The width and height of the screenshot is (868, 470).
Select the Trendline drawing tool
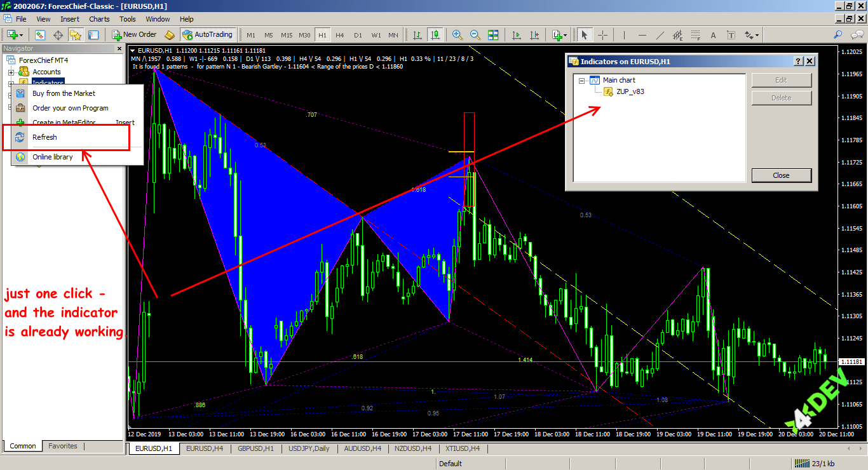(x=660, y=35)
